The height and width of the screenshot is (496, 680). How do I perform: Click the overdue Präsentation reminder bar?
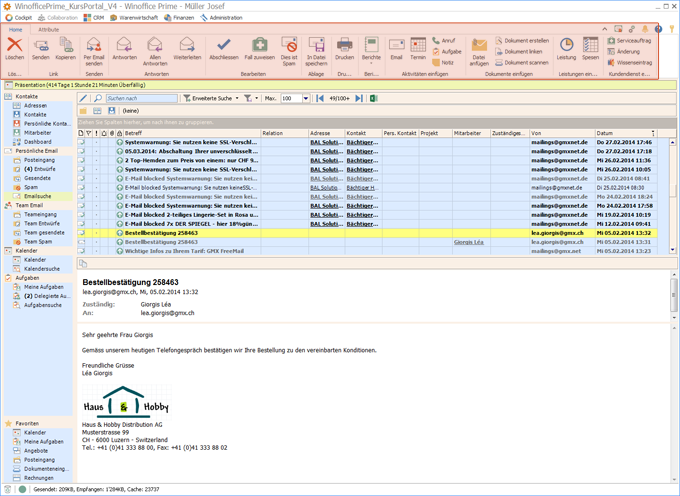coord(340,85)
